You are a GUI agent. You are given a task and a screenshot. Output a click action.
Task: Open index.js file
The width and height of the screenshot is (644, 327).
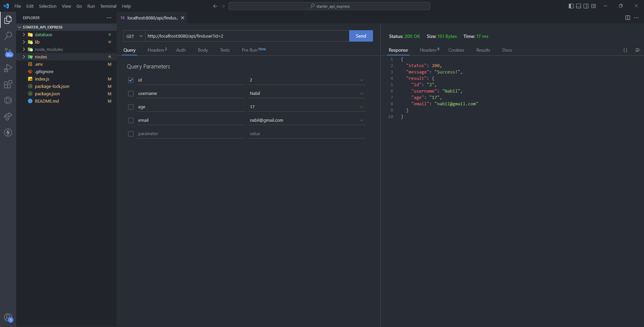[x=66, y=79]
